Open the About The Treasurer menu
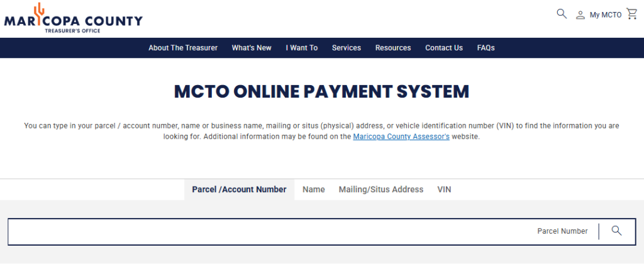Screen dimensions: 644x269 (183, 48)
